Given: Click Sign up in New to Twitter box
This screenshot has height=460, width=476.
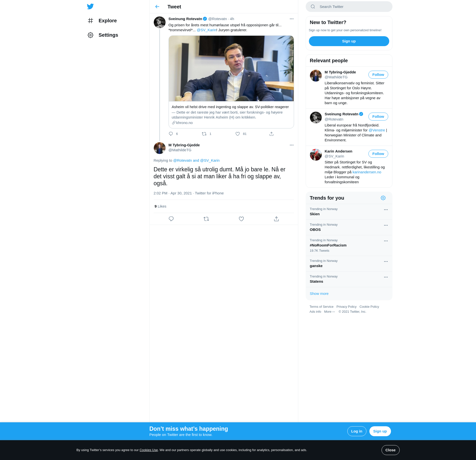Looking at the screenshot, I should (x=349, y=41).
